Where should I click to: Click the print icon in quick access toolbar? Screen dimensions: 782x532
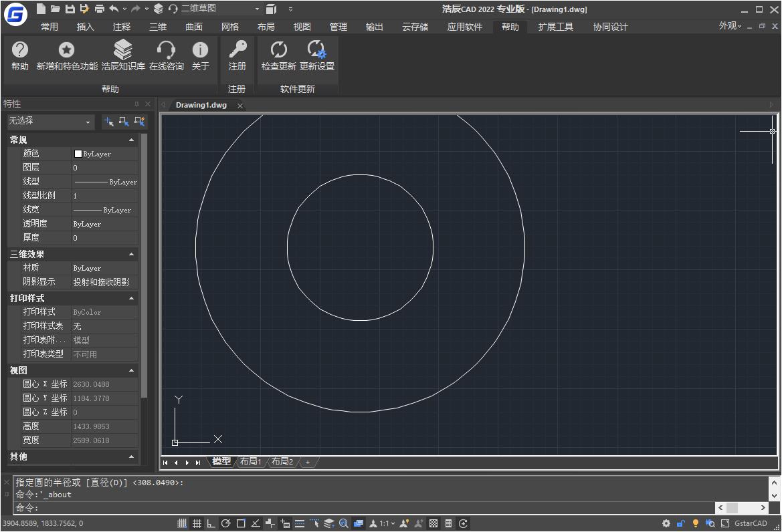[99, 9]
